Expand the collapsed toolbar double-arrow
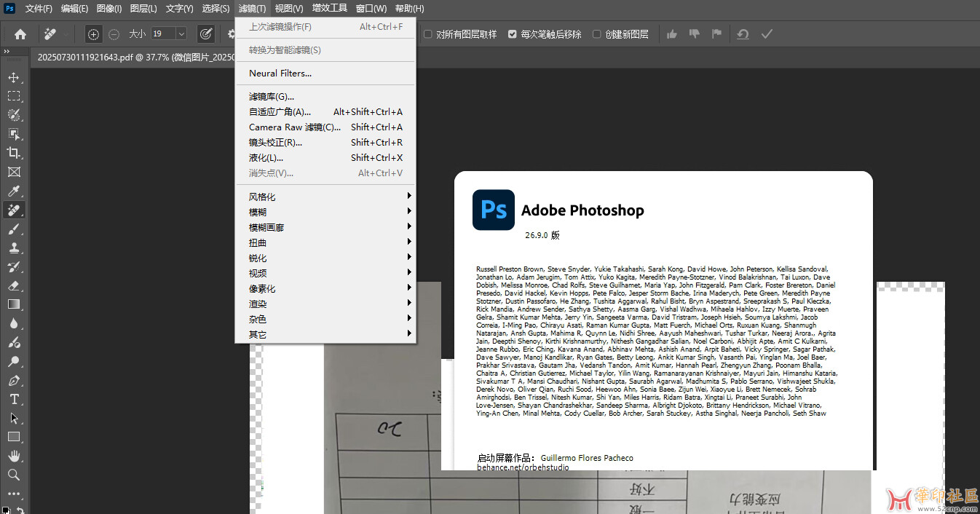Viewport: 980px width, 514px height. pos(7,52)
